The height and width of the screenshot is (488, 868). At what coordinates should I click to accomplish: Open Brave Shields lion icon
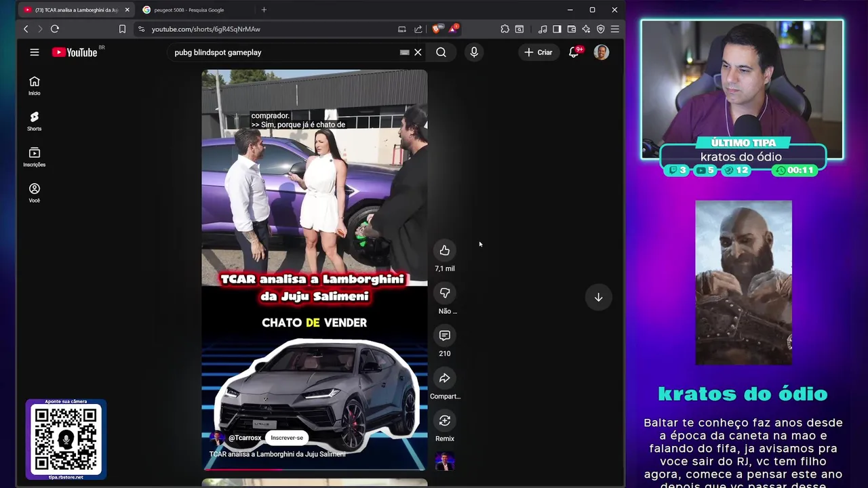[436, 29]
